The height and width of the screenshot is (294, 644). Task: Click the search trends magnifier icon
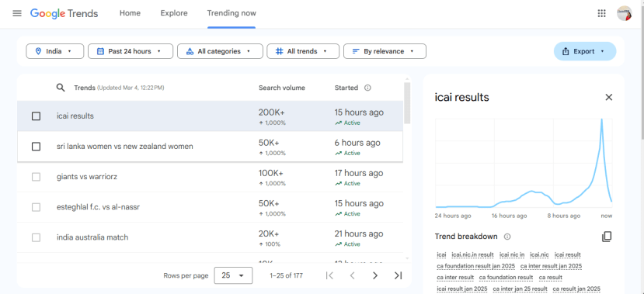coord(61,88)
